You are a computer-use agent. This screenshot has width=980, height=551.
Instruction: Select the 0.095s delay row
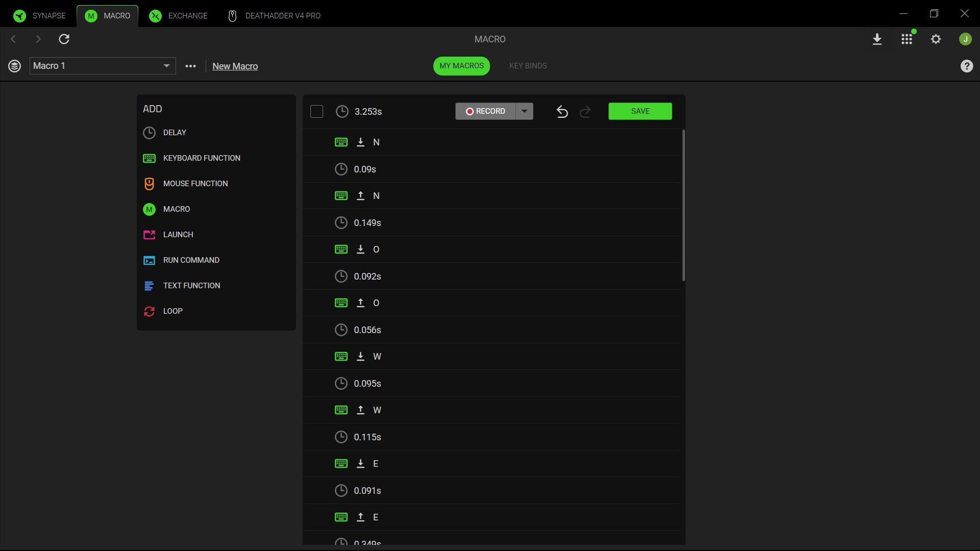pyautogui.click(x=491, y=384)
